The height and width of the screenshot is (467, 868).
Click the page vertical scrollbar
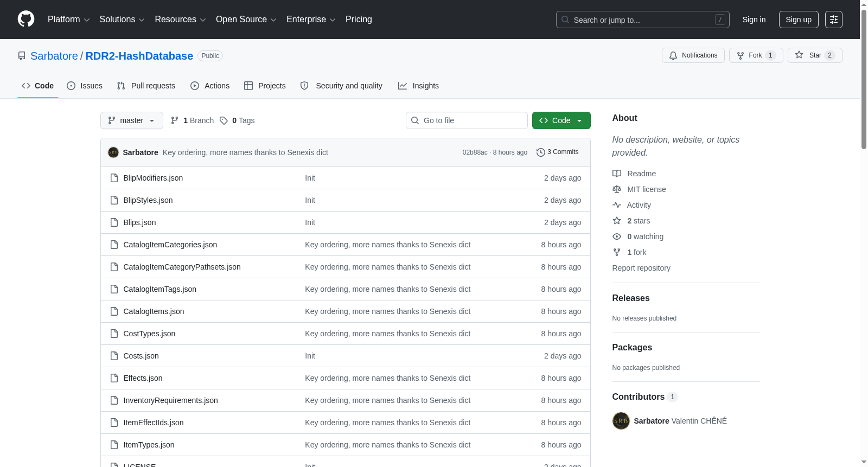pyautogui.click(x=864, y=233)
